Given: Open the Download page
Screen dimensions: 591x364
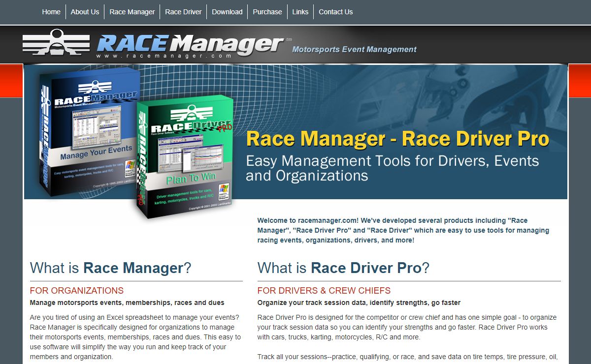Looking at the screenshot, I should pyautogui.click(x=227, y=12).
